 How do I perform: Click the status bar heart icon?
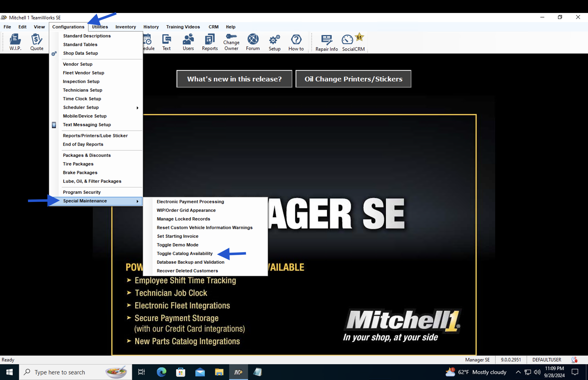click(x=574, y=360)
